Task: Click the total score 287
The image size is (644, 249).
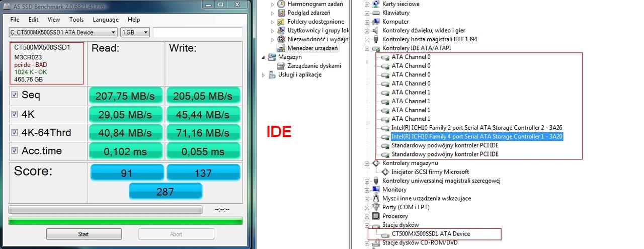Action: (165, 191)
